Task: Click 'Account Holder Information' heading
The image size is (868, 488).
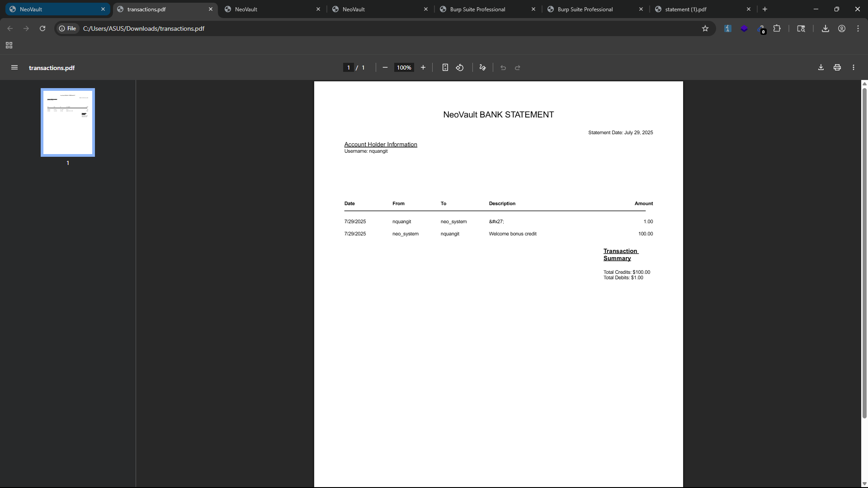Action: (381, 145)
